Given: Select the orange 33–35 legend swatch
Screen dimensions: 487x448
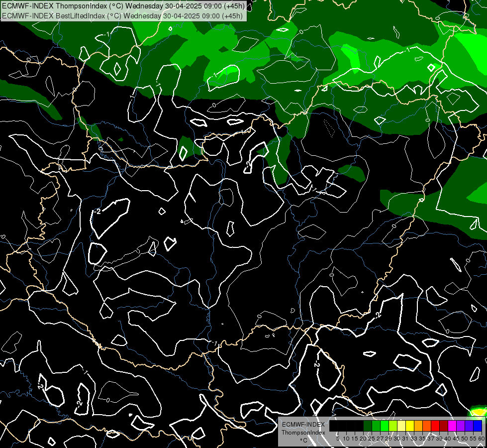Looking at the screenshot, I should click(418, 426).
